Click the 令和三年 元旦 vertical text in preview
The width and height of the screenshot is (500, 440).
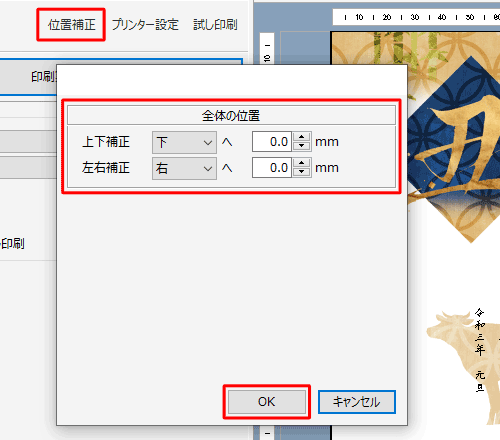pyautogui.click(x=480, y=350)
